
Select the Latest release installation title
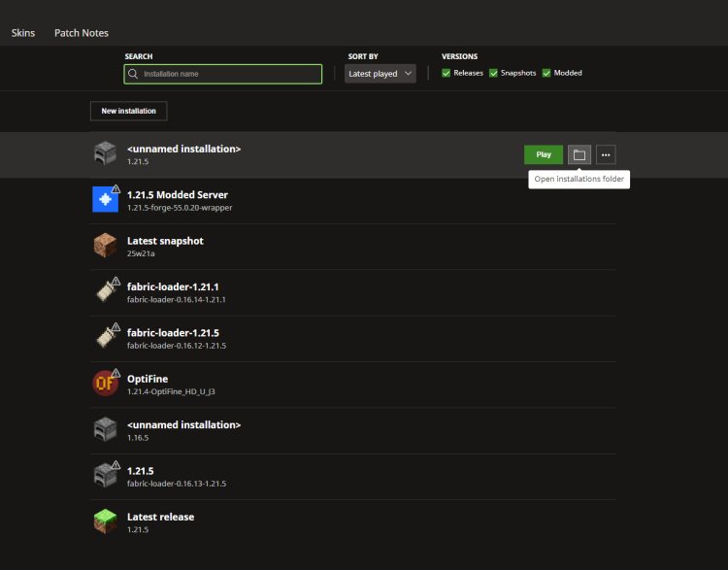160,517
